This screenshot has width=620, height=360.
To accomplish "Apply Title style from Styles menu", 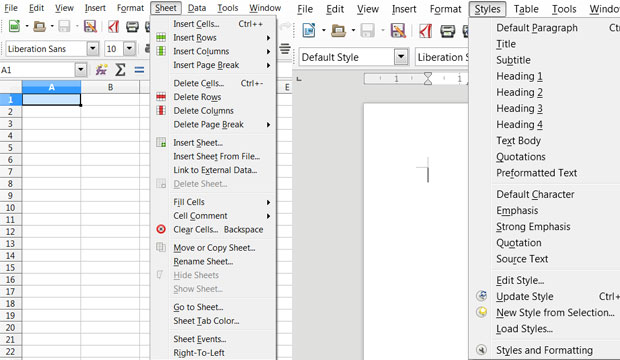I will click(x=506, y=44).
